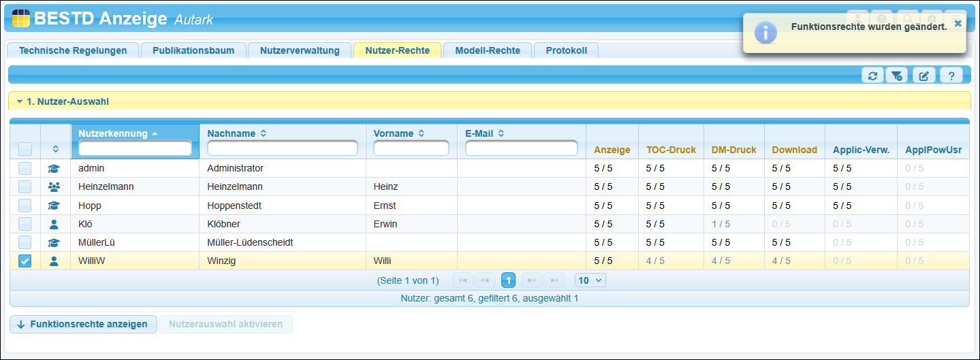Image resolution: width=980 pixels, height=360 pixels.
Task: Click the clear filter funnel icon
Action: pos(898,76)
